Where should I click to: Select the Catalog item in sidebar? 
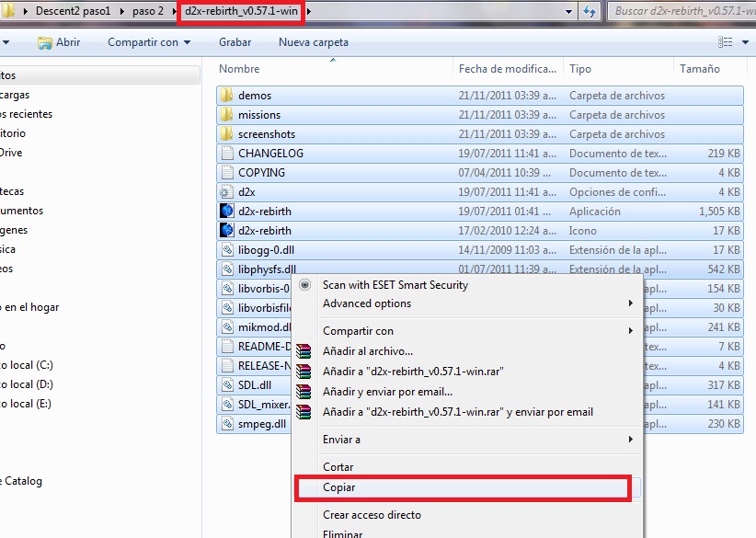pyautogui.click(x=21, y=481)
